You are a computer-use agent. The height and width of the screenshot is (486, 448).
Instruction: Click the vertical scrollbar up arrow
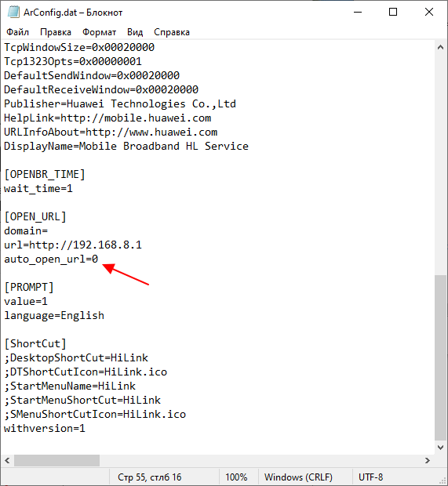(x=440, y=47)
